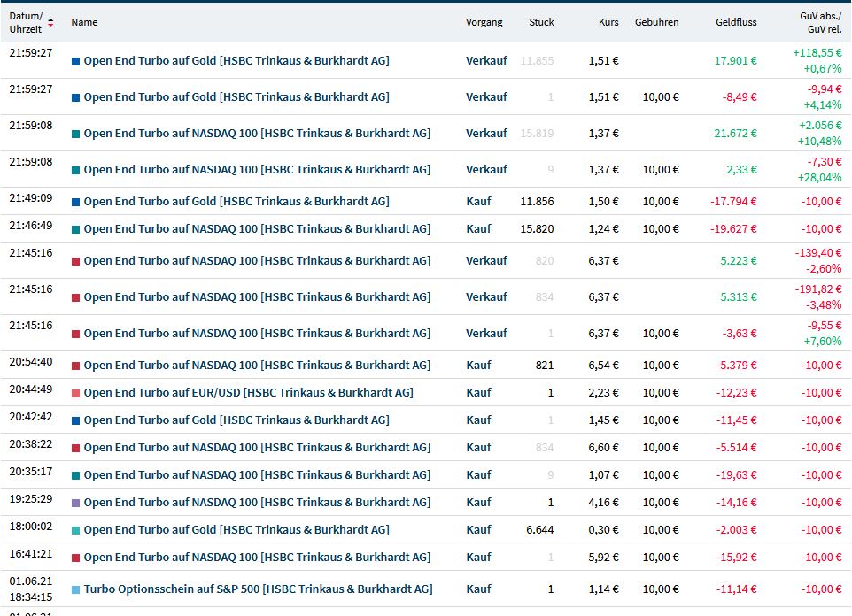Viewport: 852px width, 616px height.
Task: Open the NASDAQ 100 turbo bought at 16:41:21
Action: (257, 558)
